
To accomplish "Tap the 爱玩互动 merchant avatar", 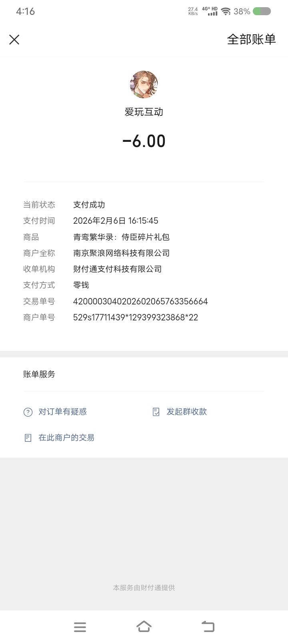I will click(x=144, y=85).
